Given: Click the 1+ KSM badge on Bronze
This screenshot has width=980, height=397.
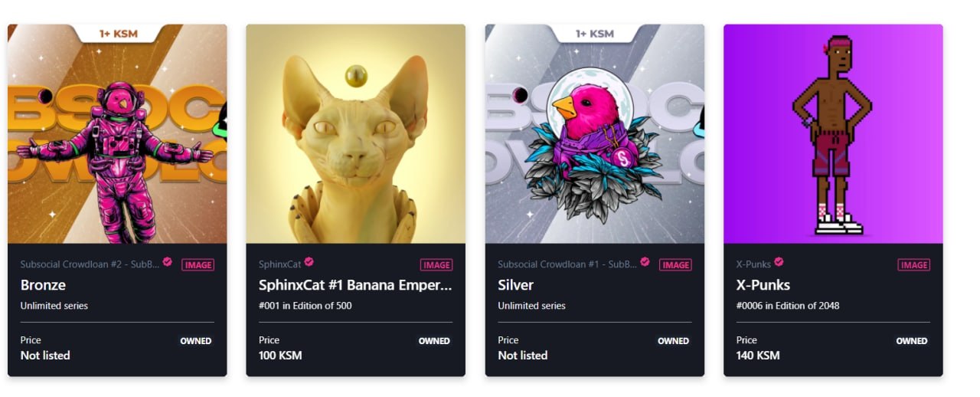Looking at the screenshot, I should 117,34.
